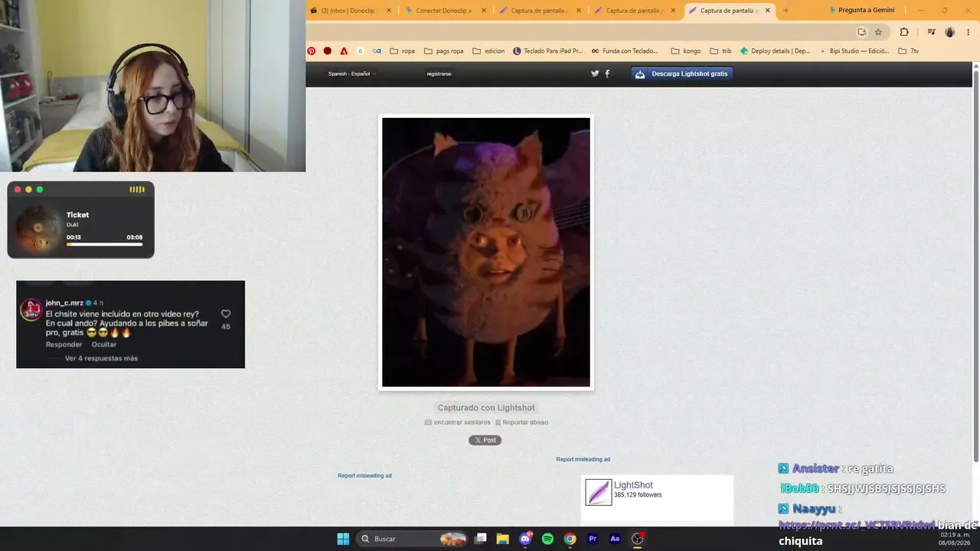This screenshot has width=980, height=551.
Task: Open the trib bookmarks folder
Action: coord(720,51)
